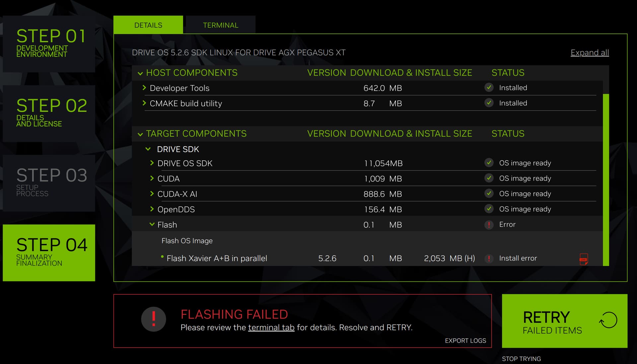Image resolution: width=637 pixels, height=364 pixels.
Task: Collapse the HOST COMPONENTS section
Action: (140, 73)
